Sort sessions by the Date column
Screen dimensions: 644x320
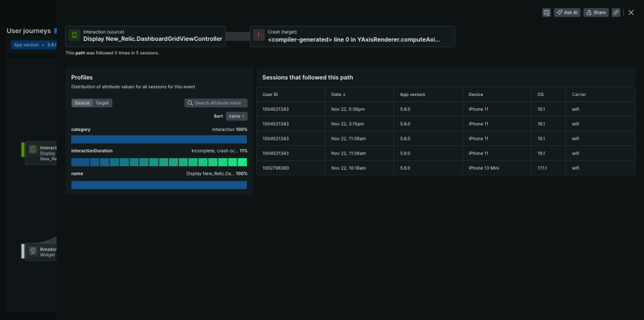tap(337, 94)
